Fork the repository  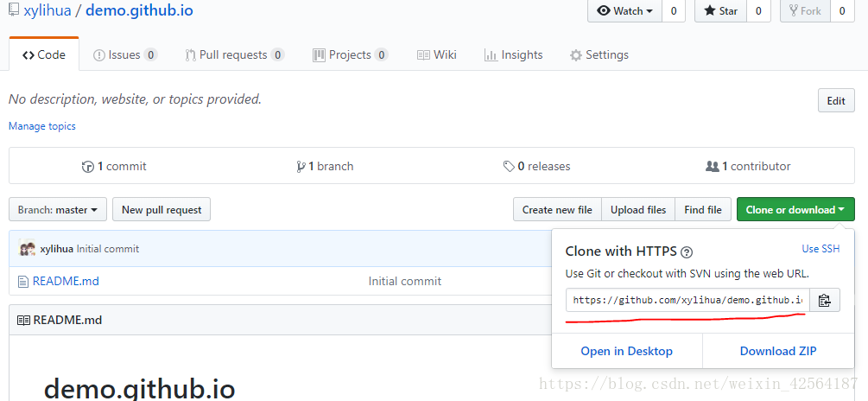coord(806,10)
